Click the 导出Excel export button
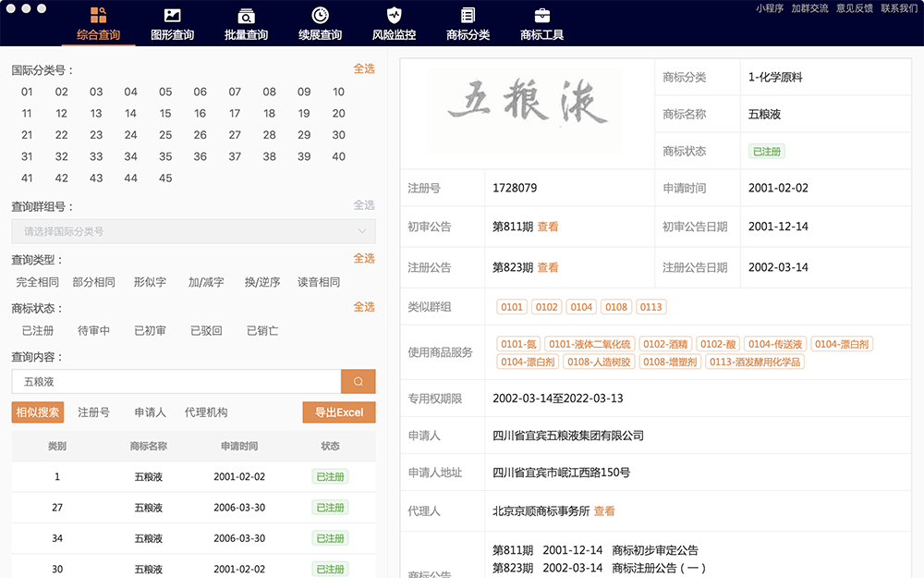The image size is (924, 578). point(339,412)
